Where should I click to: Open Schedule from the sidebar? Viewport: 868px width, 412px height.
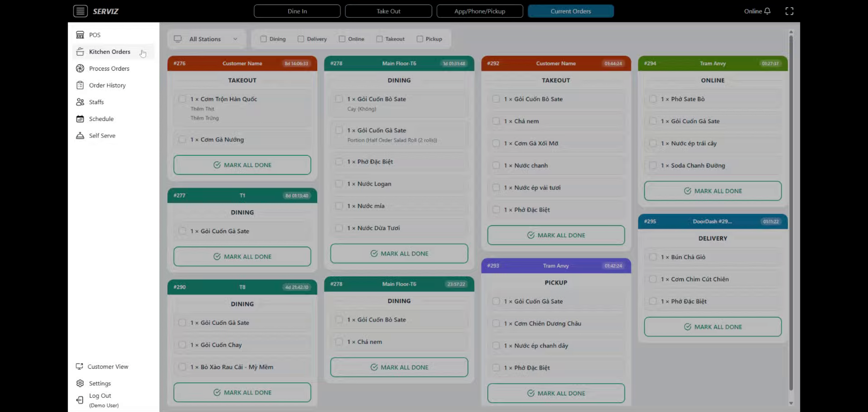coord(101,119)
